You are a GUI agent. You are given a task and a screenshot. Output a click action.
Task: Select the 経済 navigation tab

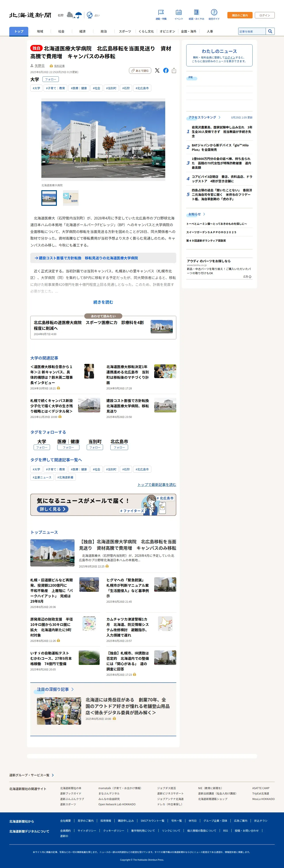tap(83, 31)
